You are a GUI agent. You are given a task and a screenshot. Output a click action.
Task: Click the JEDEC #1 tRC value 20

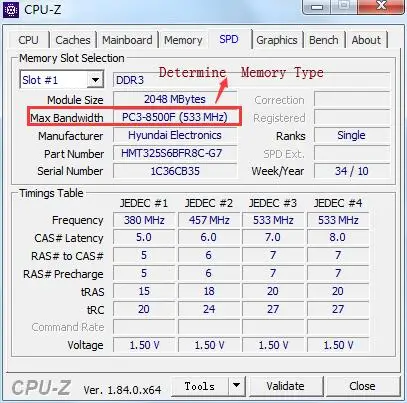tap(144, 309)
